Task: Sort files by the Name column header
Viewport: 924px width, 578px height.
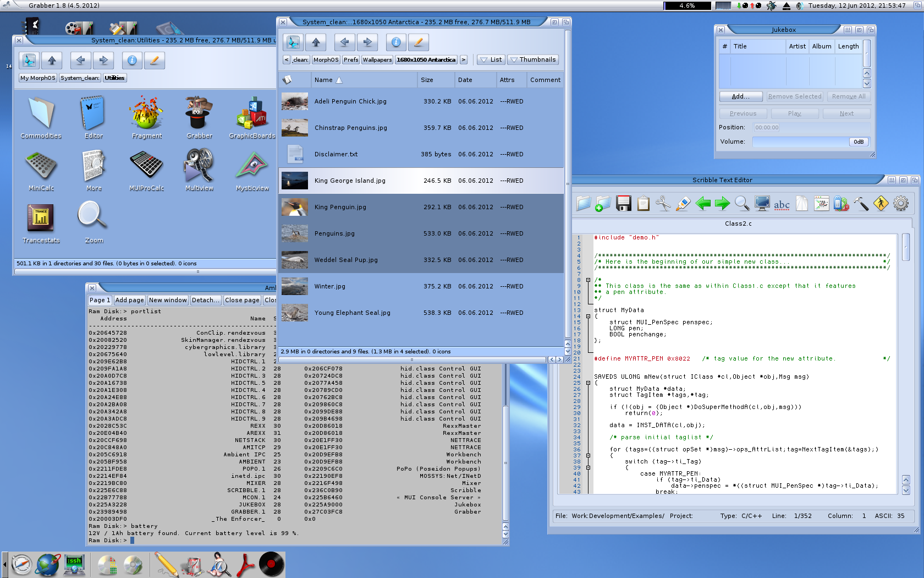Action: pyautogui.click(x=363, y=80)
